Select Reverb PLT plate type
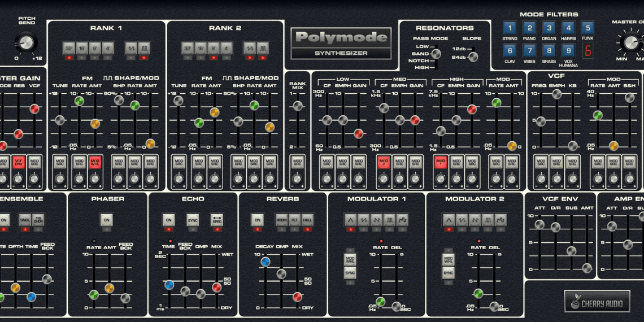Screen dimensions: 644x322 [x=294, y=220]
